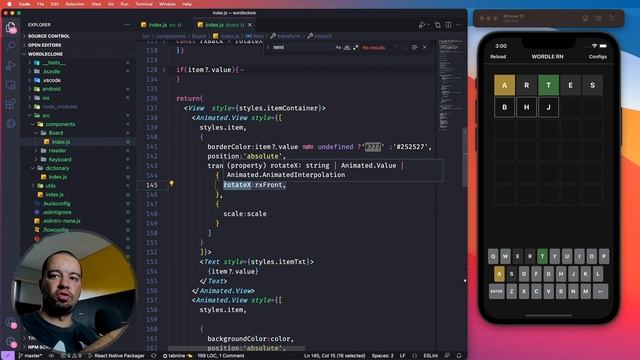640x360 pixels.
Task: Open the File menu
Action: [40, 4]
